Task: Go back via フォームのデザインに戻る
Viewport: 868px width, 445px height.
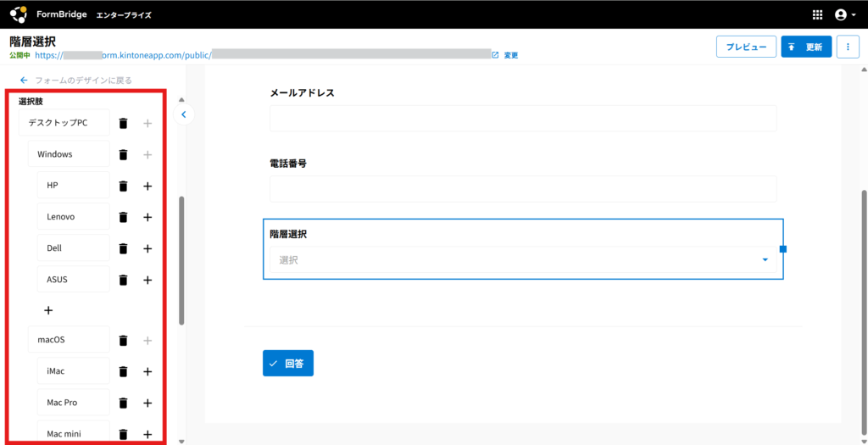Action: tap(75, 81)
